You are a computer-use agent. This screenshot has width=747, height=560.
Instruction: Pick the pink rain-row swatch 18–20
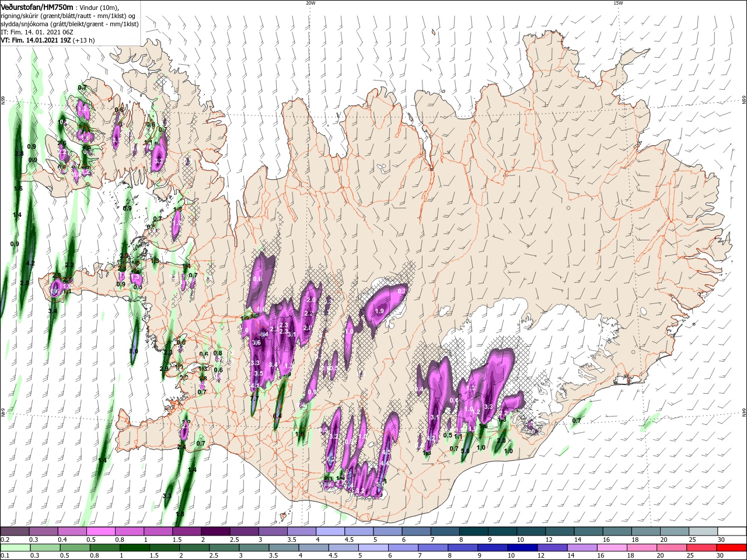641,548
